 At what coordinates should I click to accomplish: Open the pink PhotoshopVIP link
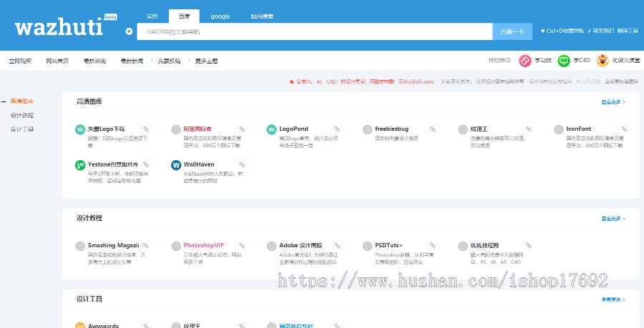pos(204,245)
